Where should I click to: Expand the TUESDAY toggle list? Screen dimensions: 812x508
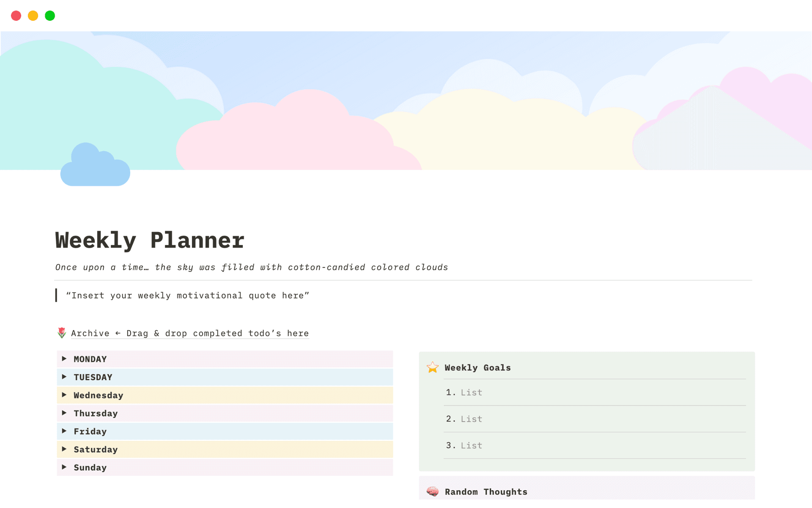click(65, 377)
